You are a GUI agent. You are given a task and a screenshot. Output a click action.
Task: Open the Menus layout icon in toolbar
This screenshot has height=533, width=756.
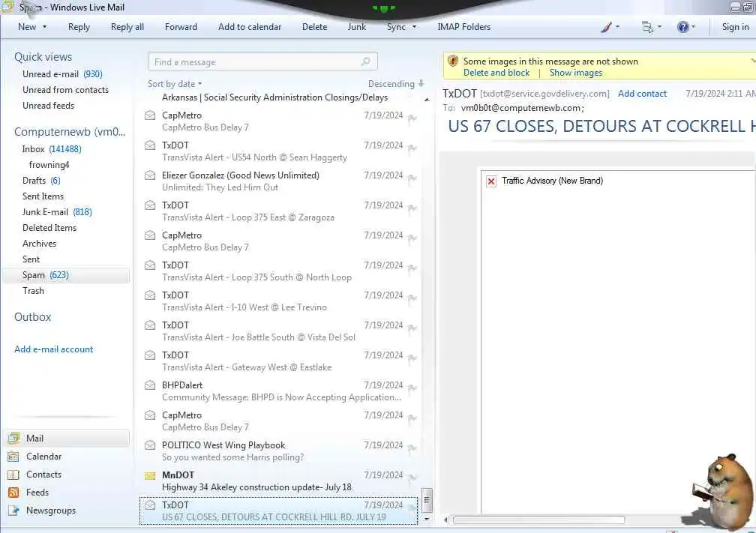point(647,27)
